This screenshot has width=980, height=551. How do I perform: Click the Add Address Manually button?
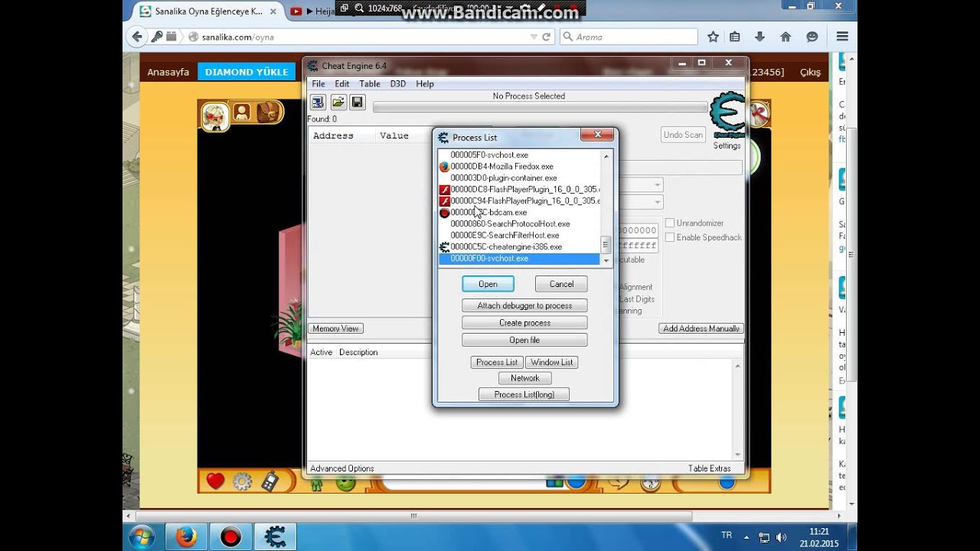701,328
